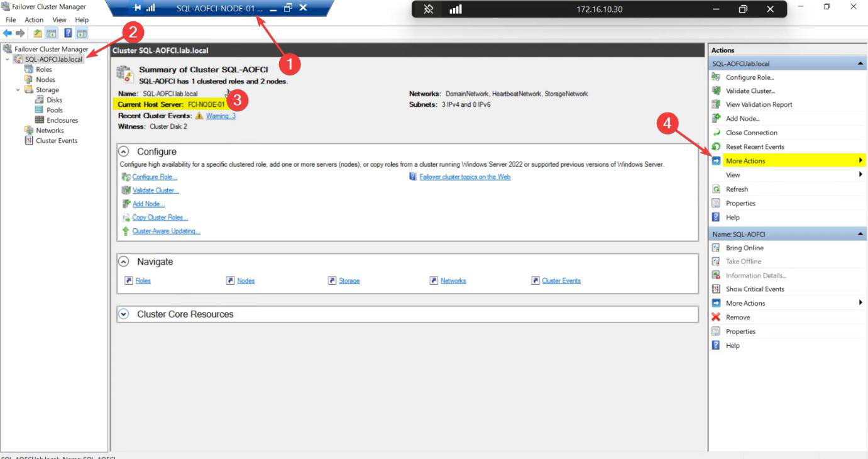Click the Networks shortcut icon under Navigate
The width and height of the screenshot is (868, 459).
pos(434,280)
